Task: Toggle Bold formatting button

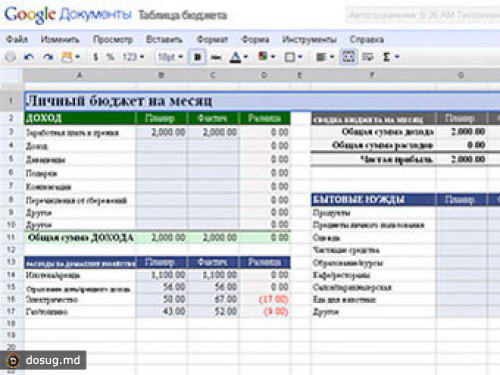Action: click(x=197, y=57)
